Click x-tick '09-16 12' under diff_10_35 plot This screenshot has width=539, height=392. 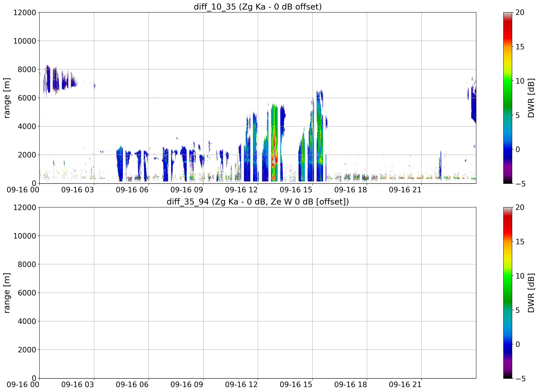241,190
